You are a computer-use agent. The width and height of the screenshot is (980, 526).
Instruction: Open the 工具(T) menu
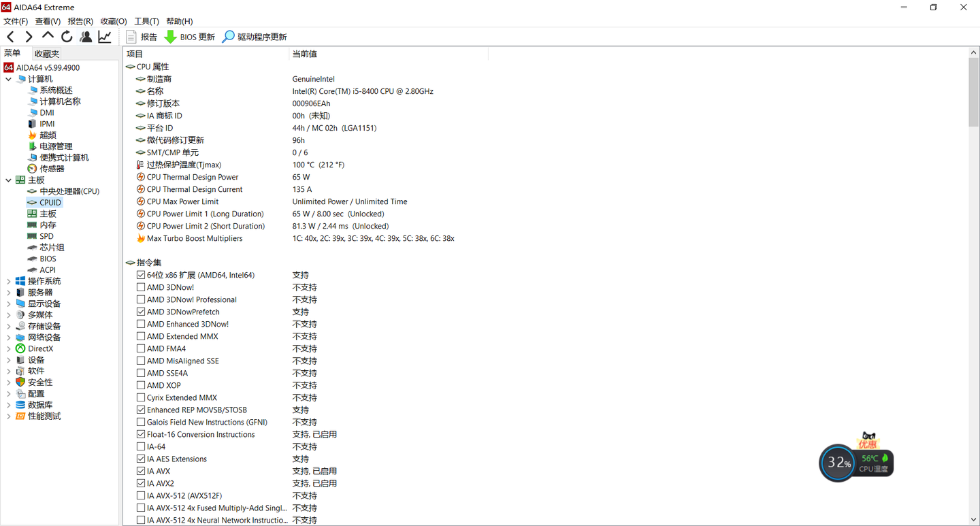(146, 21)
